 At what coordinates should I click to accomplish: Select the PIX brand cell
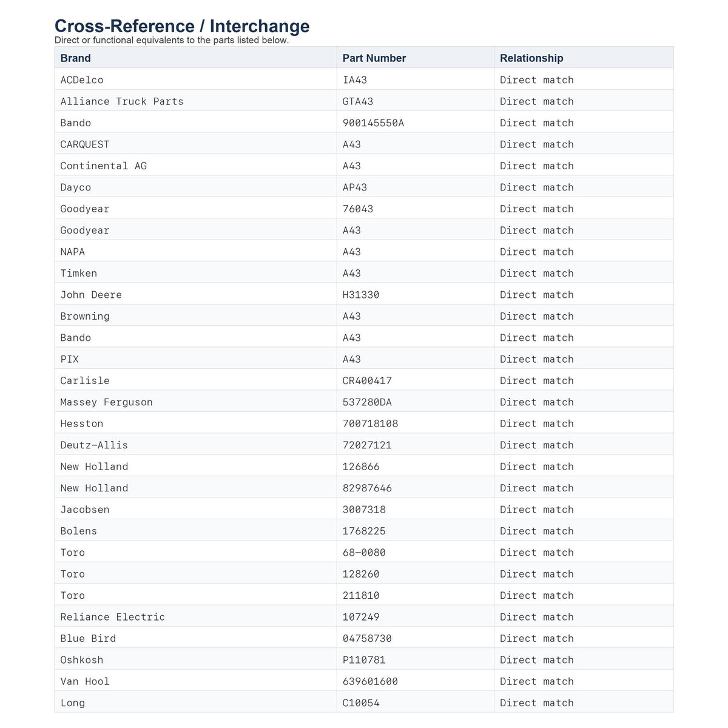tap(195, 359)
